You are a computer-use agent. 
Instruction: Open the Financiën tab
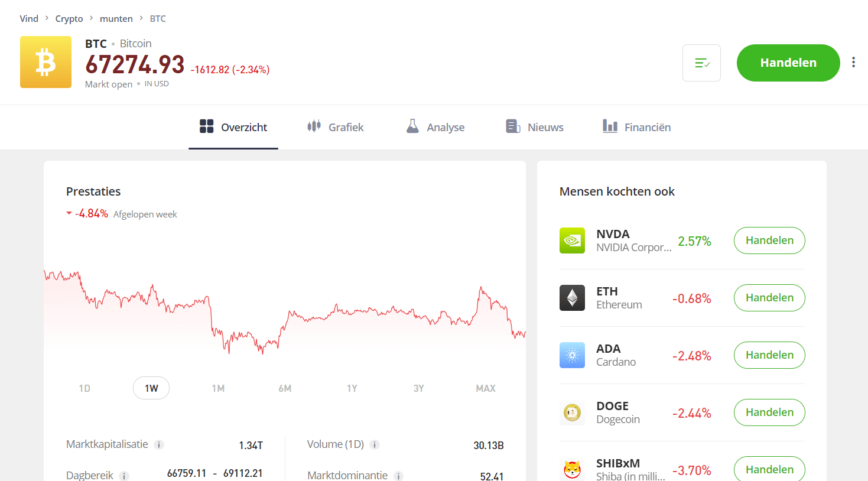tap(636, 127)
